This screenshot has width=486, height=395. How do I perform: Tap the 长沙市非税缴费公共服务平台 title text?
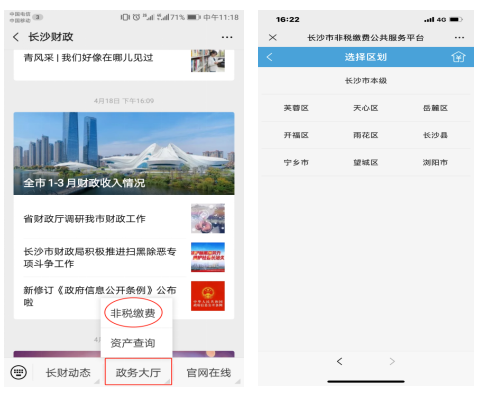(365, 38)
